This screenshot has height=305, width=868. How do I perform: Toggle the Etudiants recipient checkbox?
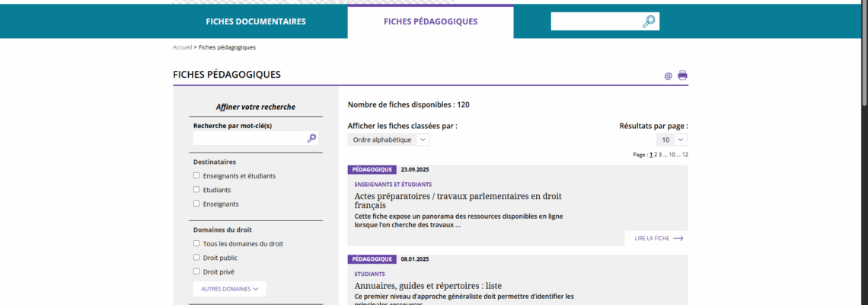(x=196, y=190)
